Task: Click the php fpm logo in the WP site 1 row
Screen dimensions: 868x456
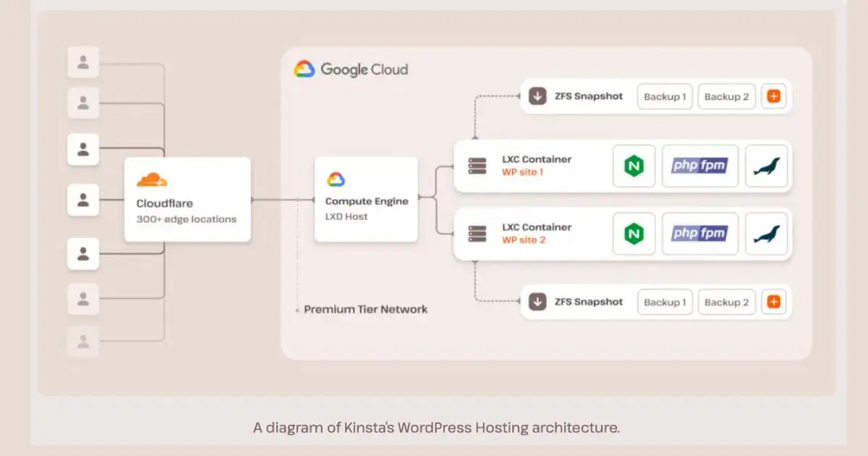Action: (x=699, y=166)
